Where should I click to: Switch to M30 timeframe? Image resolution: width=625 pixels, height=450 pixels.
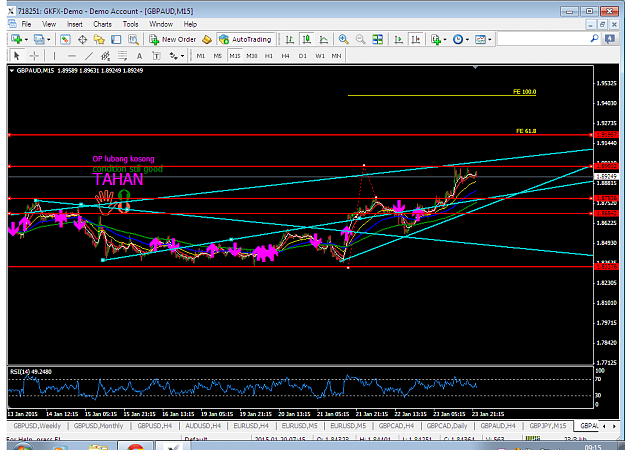(252, 56)
